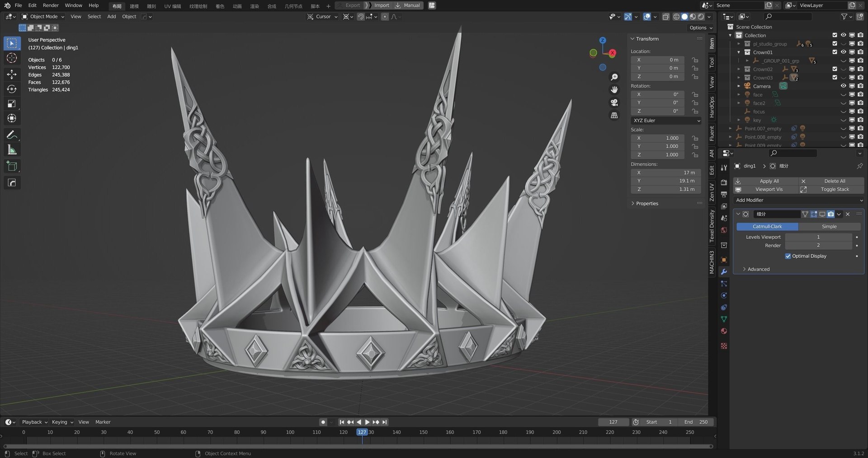The width and height of the screenshot is (868, 458).
Task: Activate the 3D Cursor tool
Action: [12, 58]
